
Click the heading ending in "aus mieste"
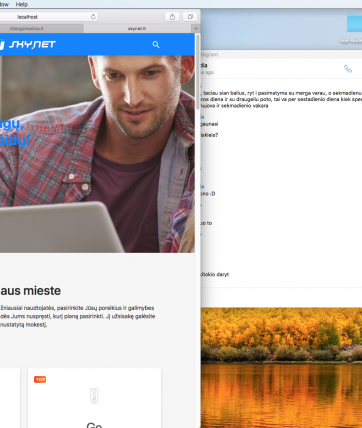(x=30, y=291)
